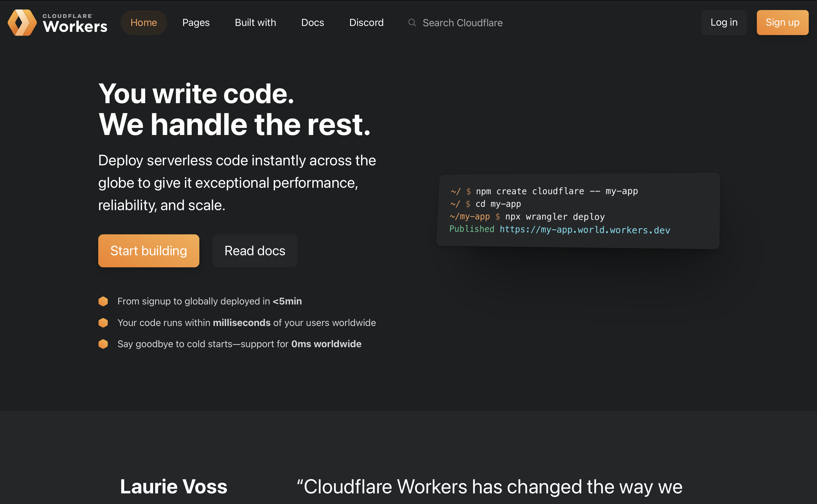Image resolution: width=817 pixels, height=504 pixels.
Task: Click the bold 'milliseconds' word
Action: [x=242, y=322]
